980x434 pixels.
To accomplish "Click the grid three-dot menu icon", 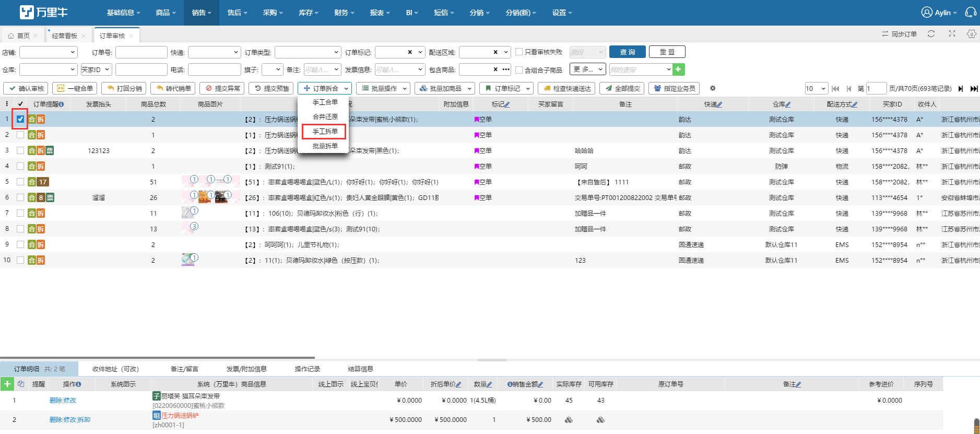I will coord(7,104).
